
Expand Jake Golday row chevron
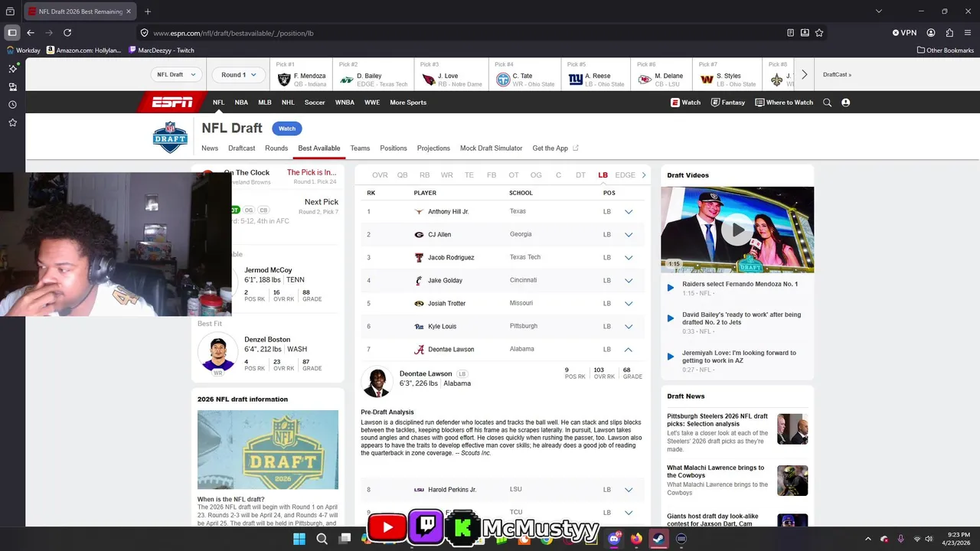click(x=629, y=281)
